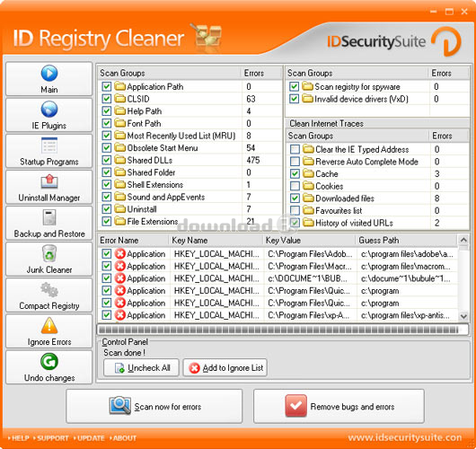Screen dimensions: 476x449
Task: Click the Help Path folder icon
Action: point(120,111)
